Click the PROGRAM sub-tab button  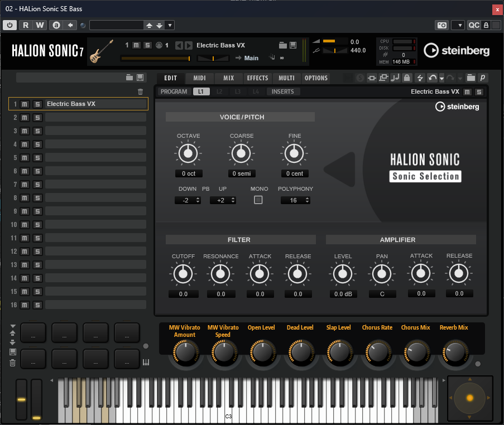pyautogui.click(x=174, y=91)
